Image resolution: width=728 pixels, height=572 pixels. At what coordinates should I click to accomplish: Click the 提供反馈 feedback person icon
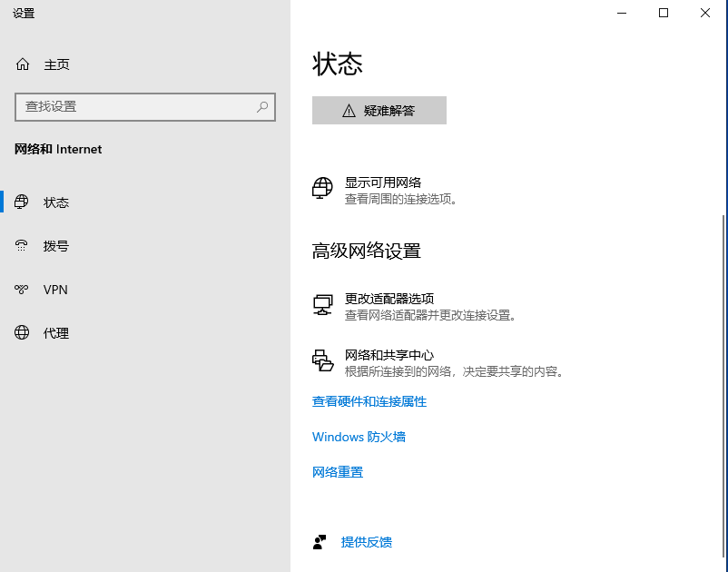pos(320,542)
